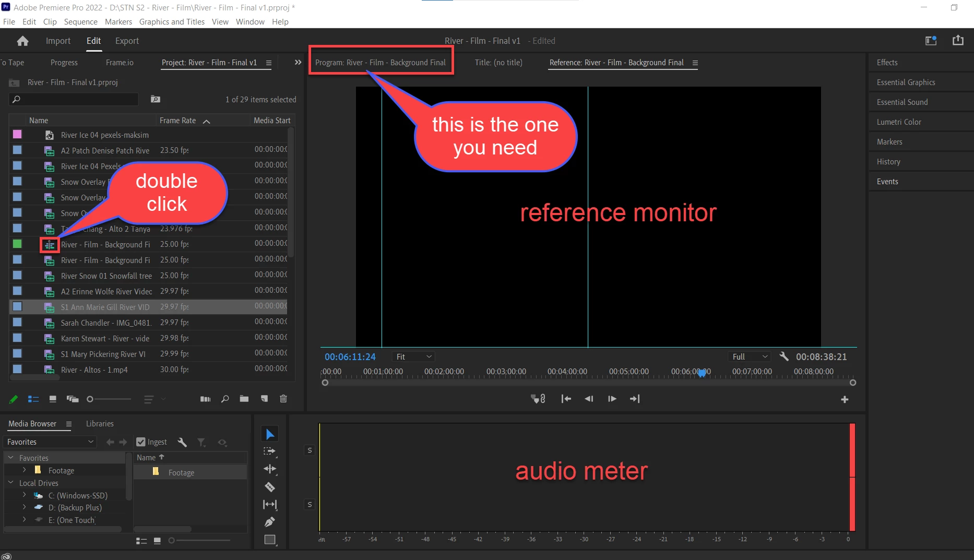The height and width of the screenshot is (560, 974).
Task: Open the Full playback resolution dropdown
Action: (750, 356)
